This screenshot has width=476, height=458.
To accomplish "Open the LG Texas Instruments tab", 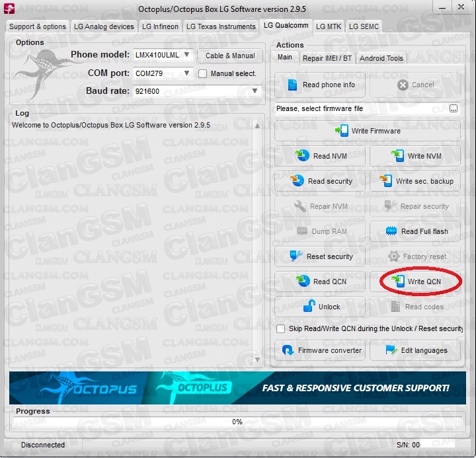I will [x=221, y=26].
